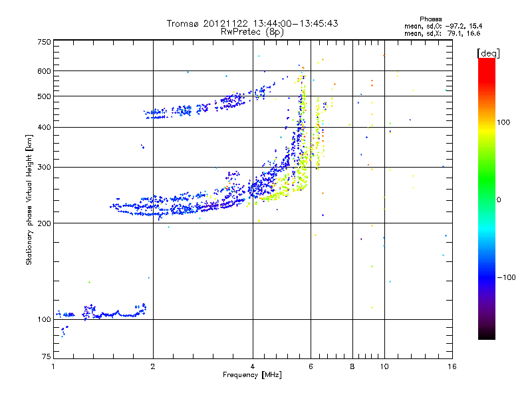Click the '[deg]' colorbar unit label

(488, 53)
